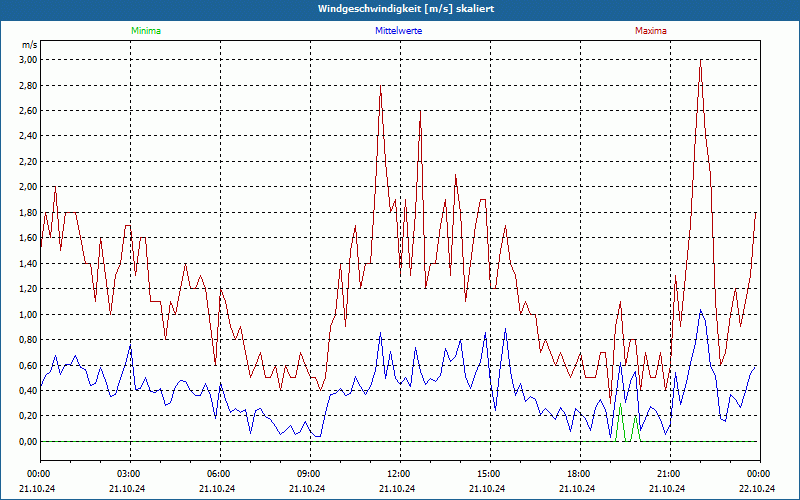Click the '18:00' time axis label
The image size is (800, 500).
(580, 474)
